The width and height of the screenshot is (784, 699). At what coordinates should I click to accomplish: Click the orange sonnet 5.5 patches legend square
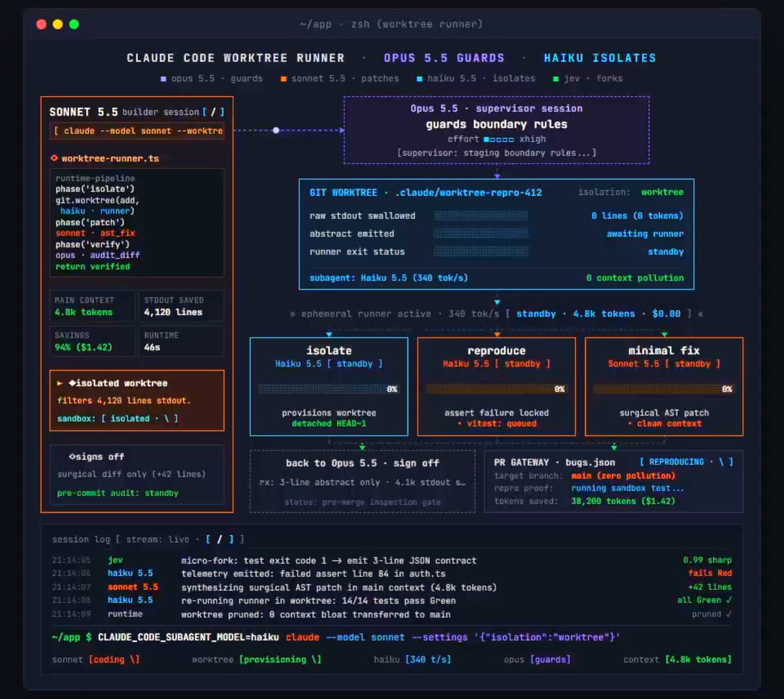(284, 79)
